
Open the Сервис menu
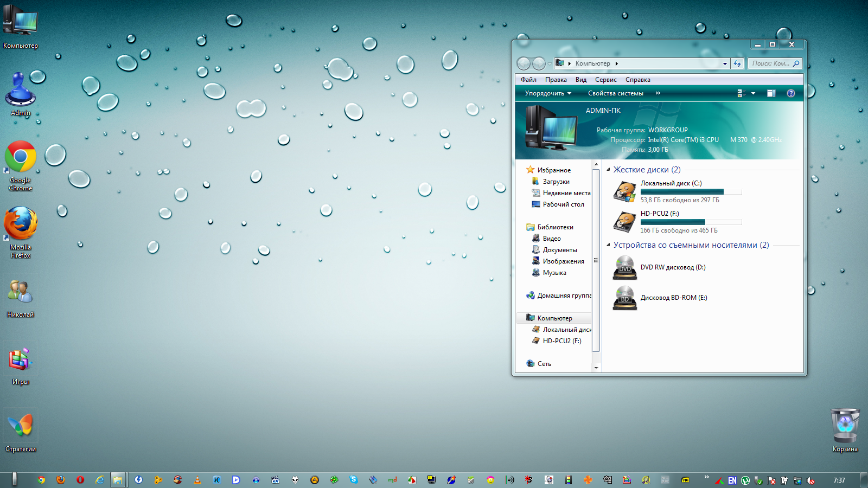pos(605,80)
